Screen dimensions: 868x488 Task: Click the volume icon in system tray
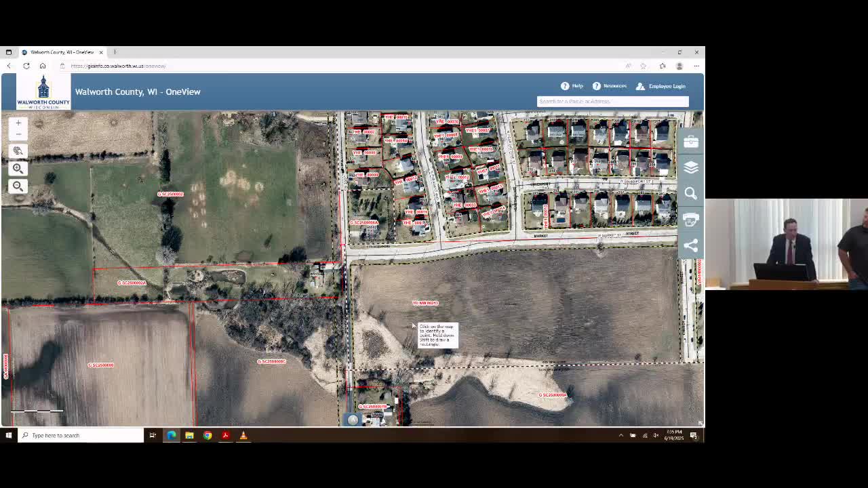[x=656, y=435]
